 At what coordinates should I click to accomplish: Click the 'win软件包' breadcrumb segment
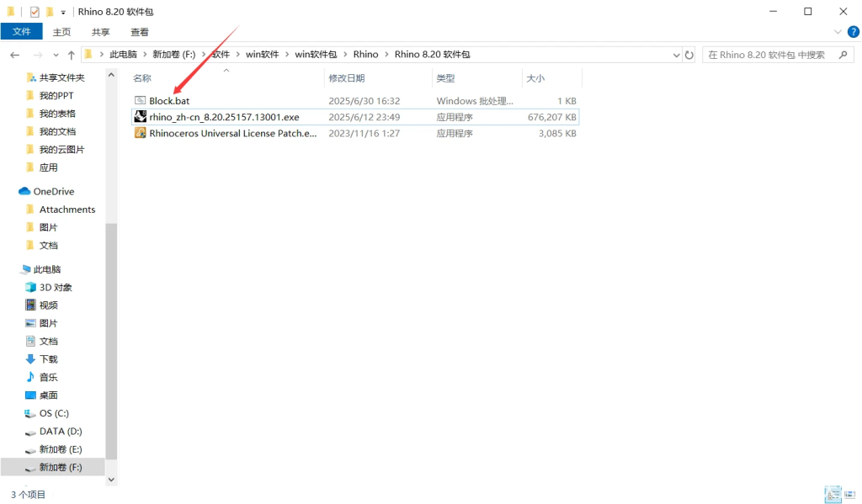pos(315,55)
